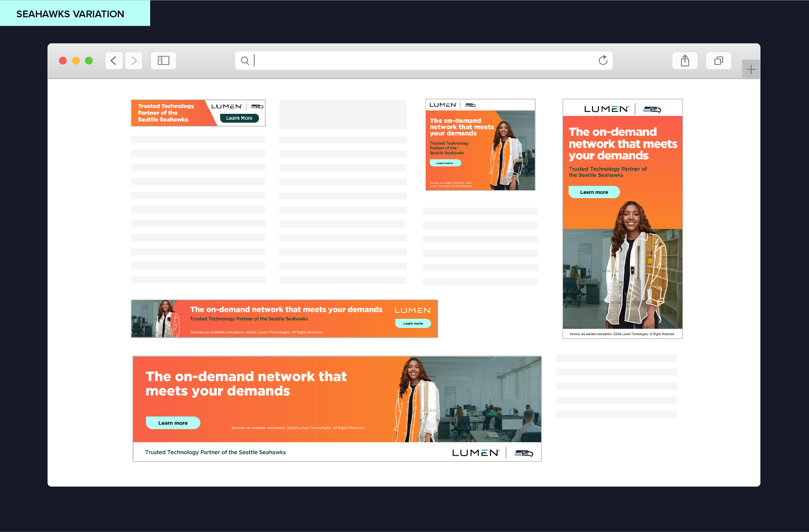Viewport: 809px width, 532px height.
Task: Click the square ad headline text
Action: point(462,127)
